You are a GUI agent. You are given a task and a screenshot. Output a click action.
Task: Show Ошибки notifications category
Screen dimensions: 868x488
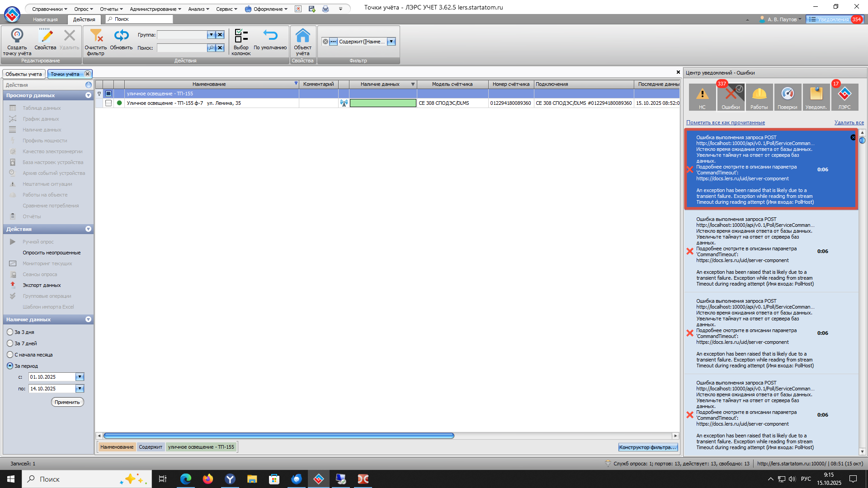pos(731,96)
